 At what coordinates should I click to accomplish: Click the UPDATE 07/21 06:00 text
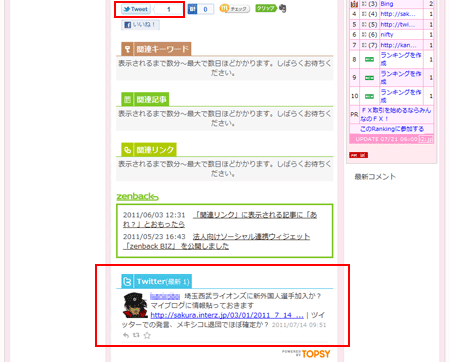(x=386, y=139)
